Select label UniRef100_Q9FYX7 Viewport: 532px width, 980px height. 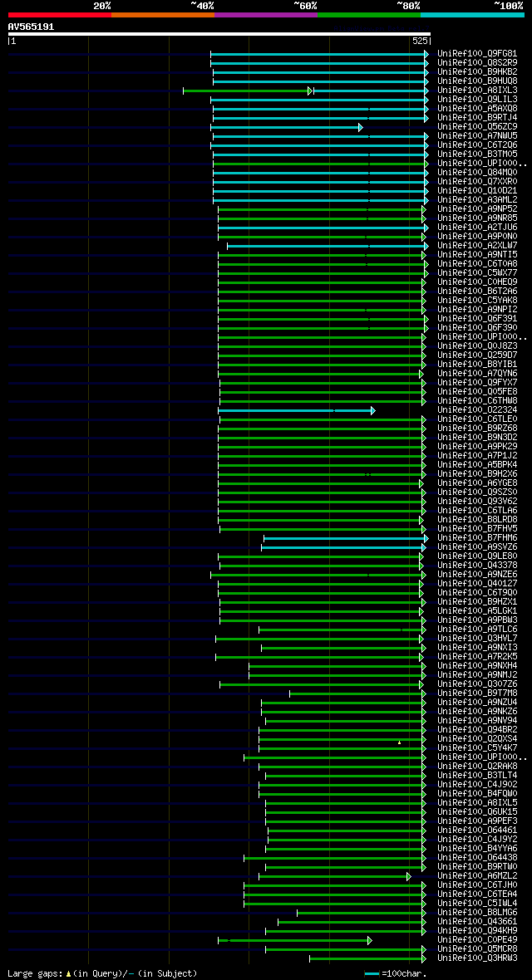(477, 382)
